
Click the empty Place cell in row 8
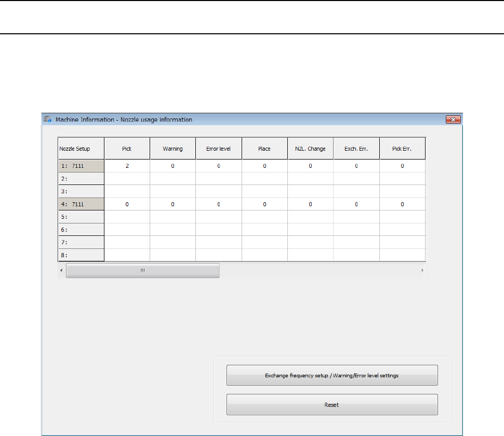click(x=264, y=255)
